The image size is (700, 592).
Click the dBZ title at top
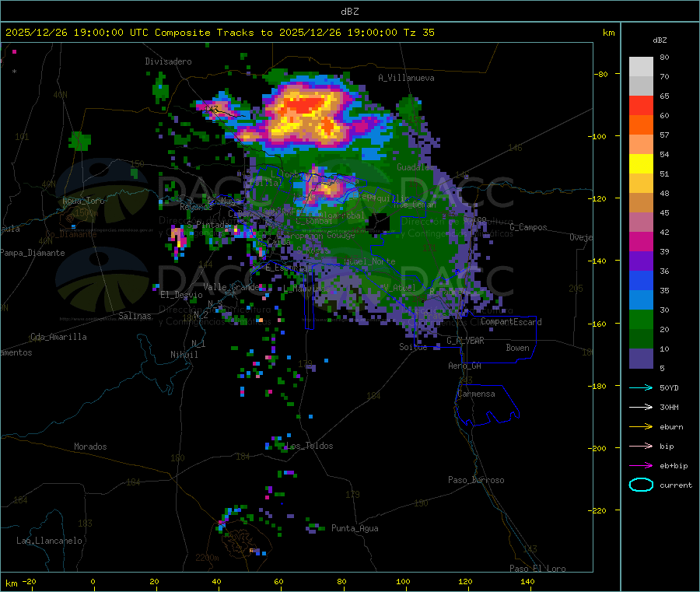[349, 12]
